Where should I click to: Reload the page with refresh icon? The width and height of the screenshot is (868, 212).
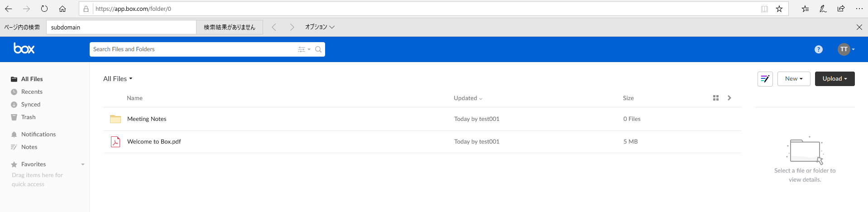click(44, 9)
